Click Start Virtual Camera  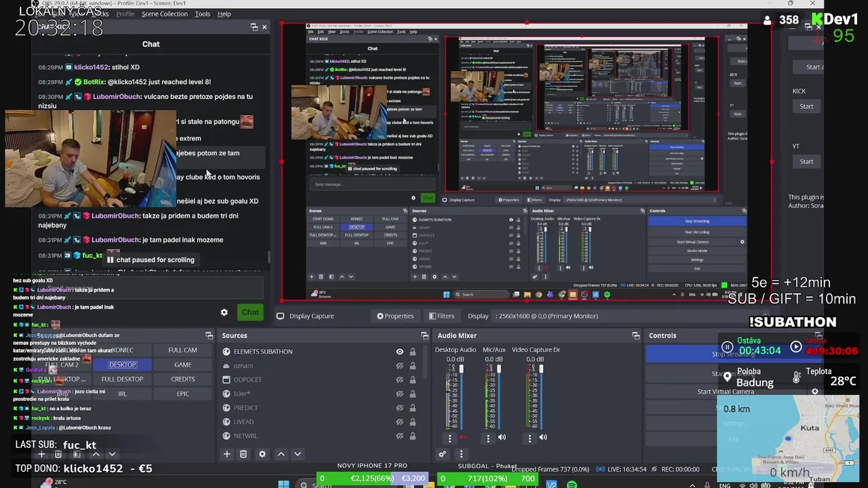726,392
